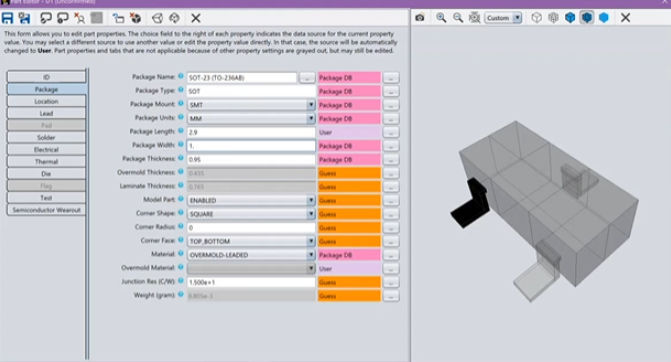The height and width of the screenshot is (362, 671).
Task: Click the Save As double-disk icon
Action: click(x=24, y=18)
